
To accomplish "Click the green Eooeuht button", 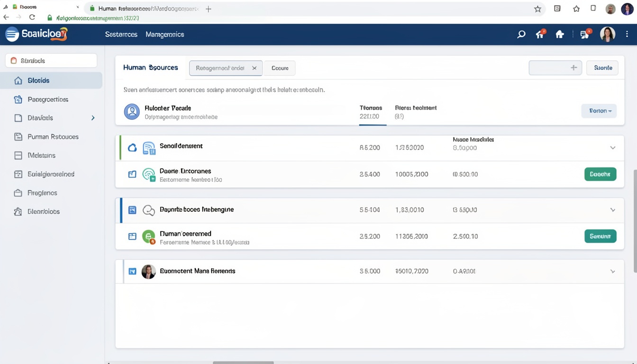I will 600,174.
